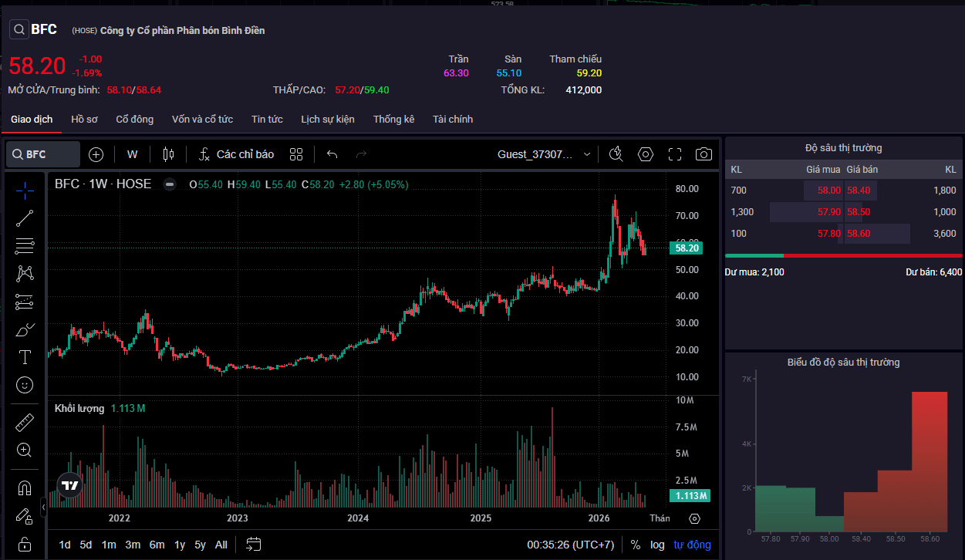Take a chart snapshot with camera icon
This screenshot has height=560, width=965.
point(704,154)
